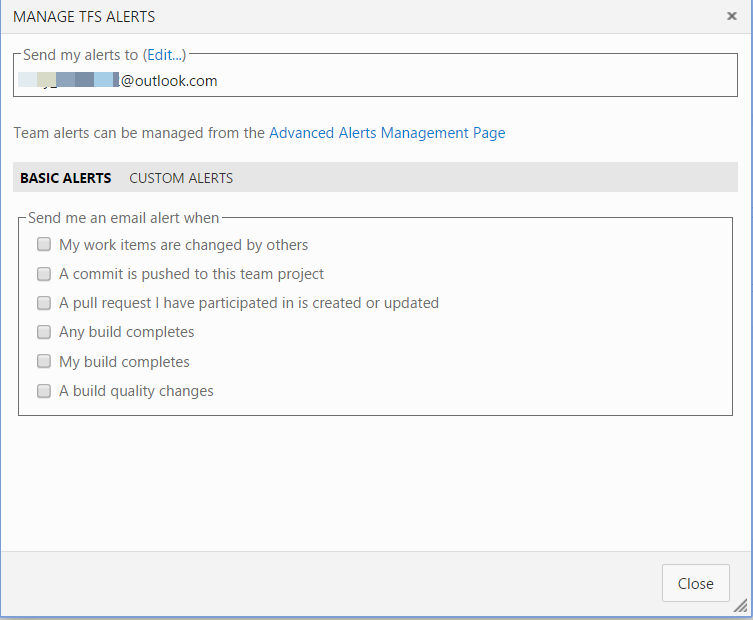
Task: Click the Edit... link for alert address
Action: [x=166, y=55]
